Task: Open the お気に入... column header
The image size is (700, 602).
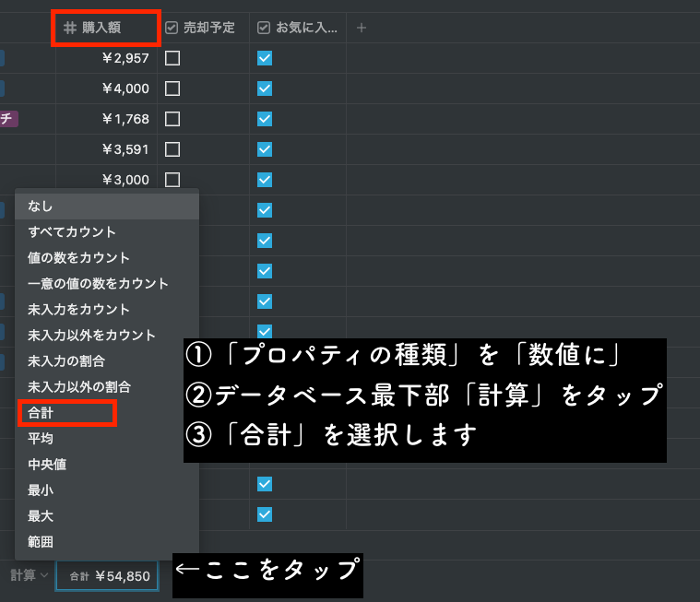Action: click(x=298, y=28)
